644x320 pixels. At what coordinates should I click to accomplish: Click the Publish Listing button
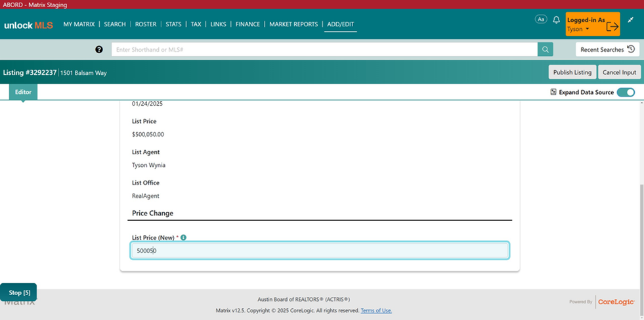click(572, 72)
